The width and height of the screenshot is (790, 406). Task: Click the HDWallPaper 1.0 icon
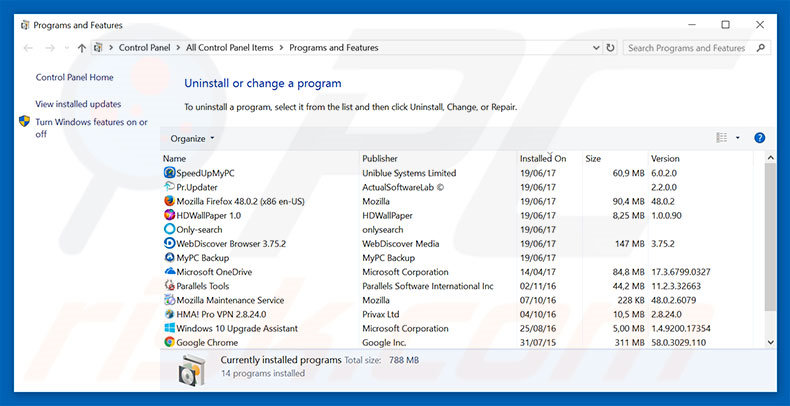pos(169,215)
